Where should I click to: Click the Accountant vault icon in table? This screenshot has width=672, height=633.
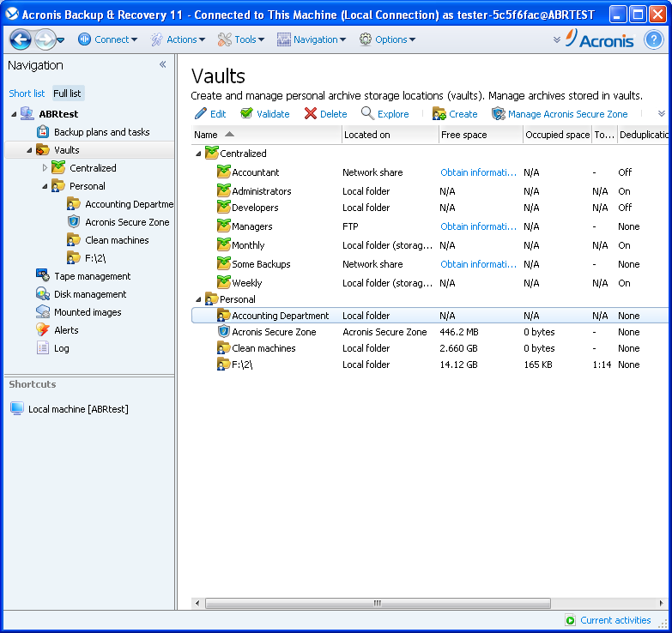[x=223, y=172]
